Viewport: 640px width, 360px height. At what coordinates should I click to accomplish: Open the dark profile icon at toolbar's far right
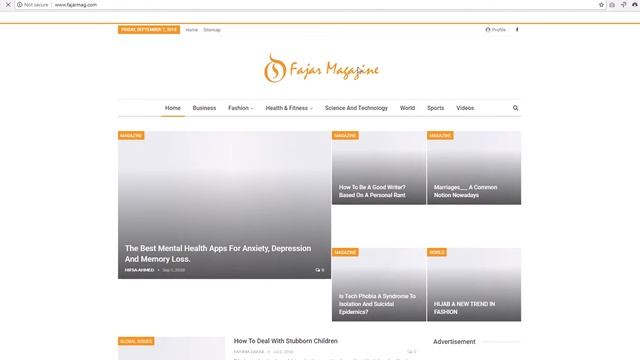click(x=635, y=5)
